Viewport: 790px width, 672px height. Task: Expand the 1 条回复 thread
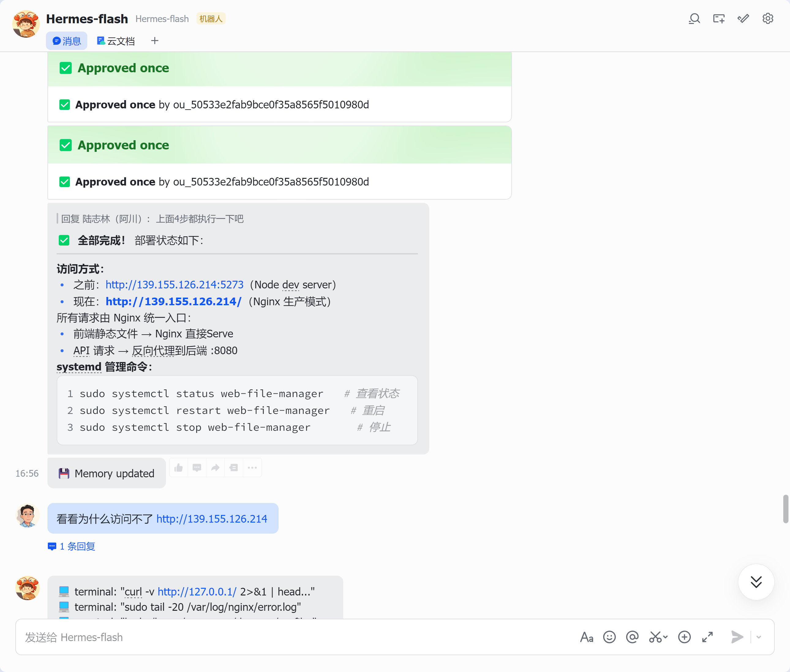click(x=72, y=546)
